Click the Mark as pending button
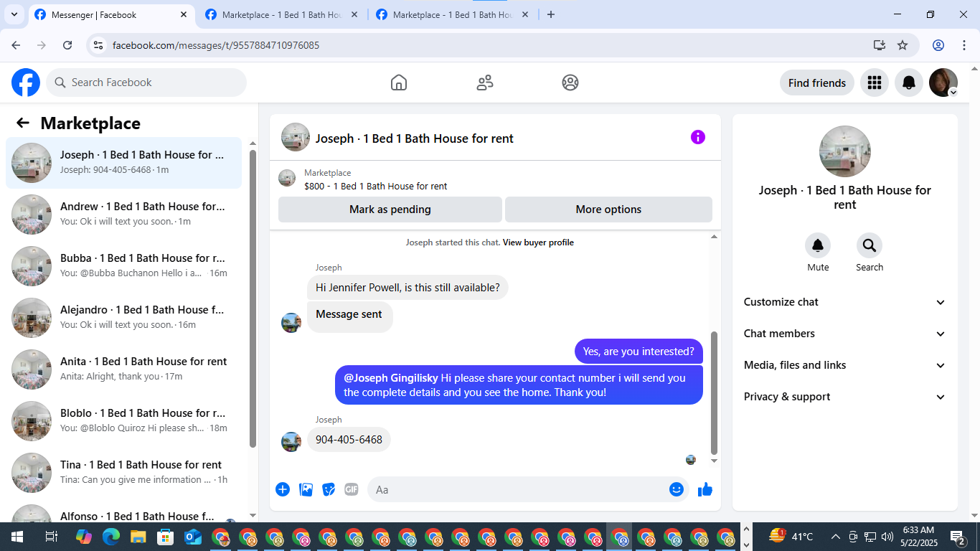This screenshot has width=980, height=551. [390, 209]
